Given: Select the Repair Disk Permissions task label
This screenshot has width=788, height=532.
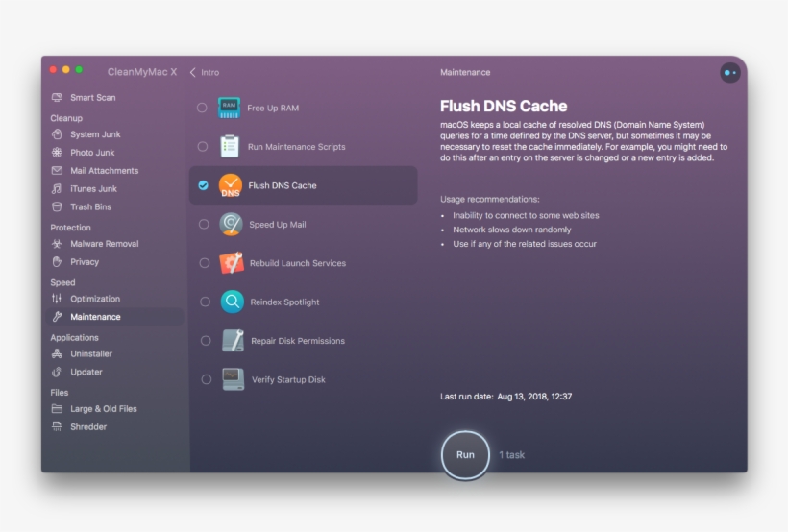Looking at the screenshot, I should click(x=298, y=341).
